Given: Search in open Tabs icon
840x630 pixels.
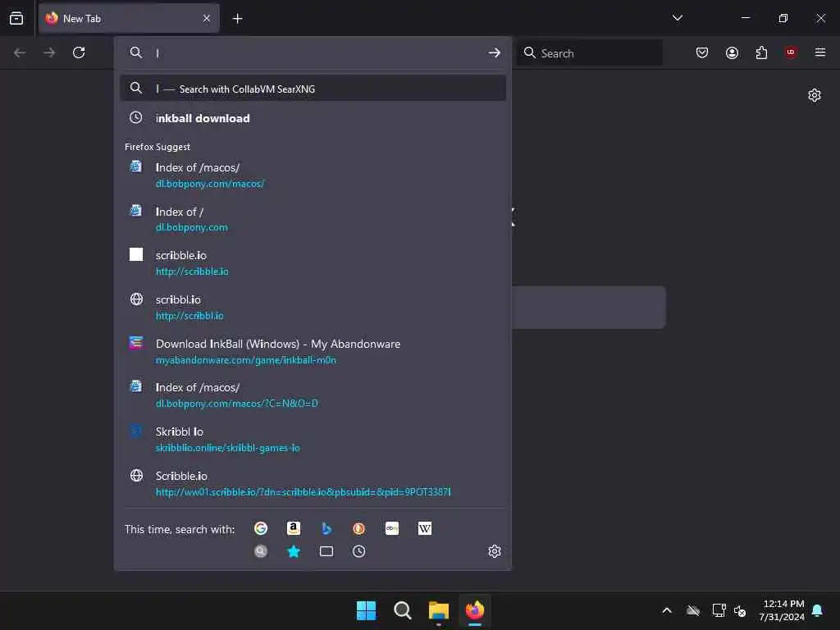Looking at the screenshot, I should [x=326, y=551].
